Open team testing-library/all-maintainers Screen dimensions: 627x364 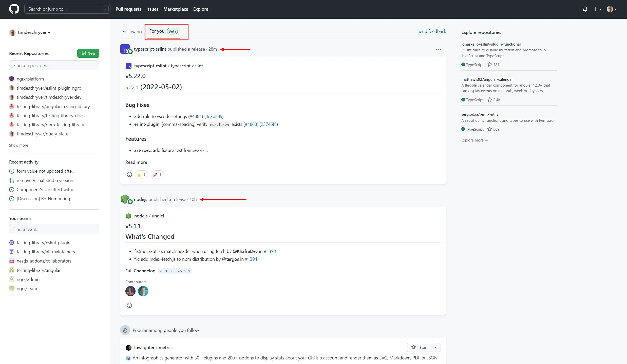(46, 252)
